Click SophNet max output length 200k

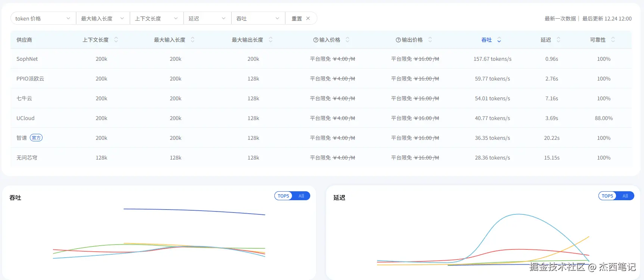(x=253, y=59)
